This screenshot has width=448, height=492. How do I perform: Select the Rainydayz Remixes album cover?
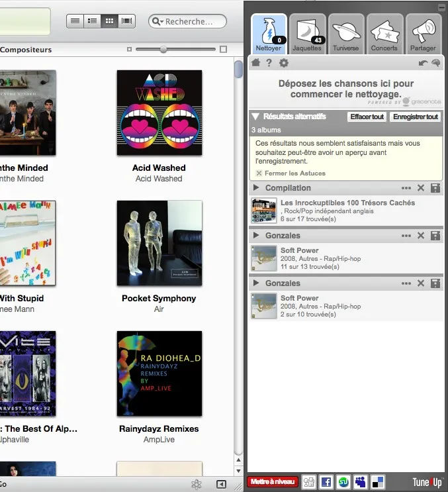159,373
